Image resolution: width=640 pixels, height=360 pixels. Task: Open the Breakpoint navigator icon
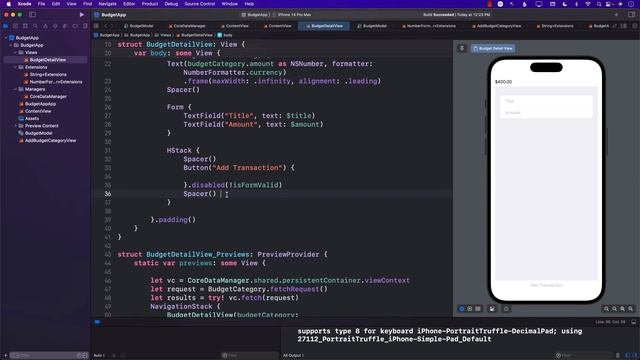(75, 26)
